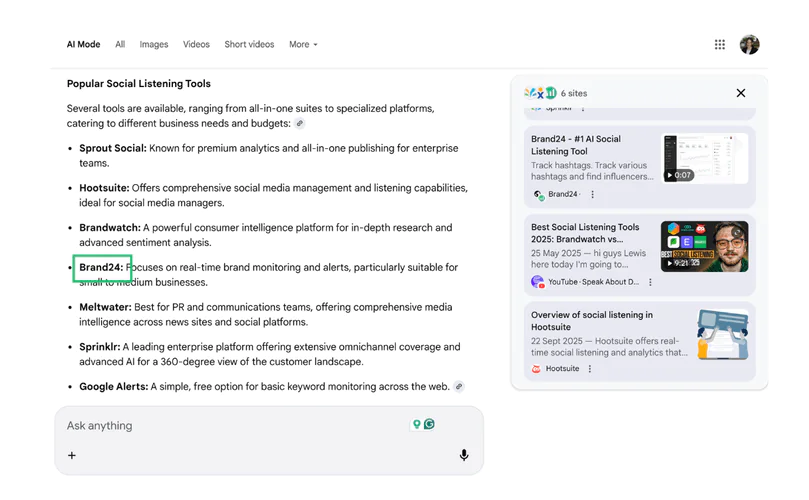809x500 pixels.
Task: Click the profile avatar picture
Action: (749, 45)
